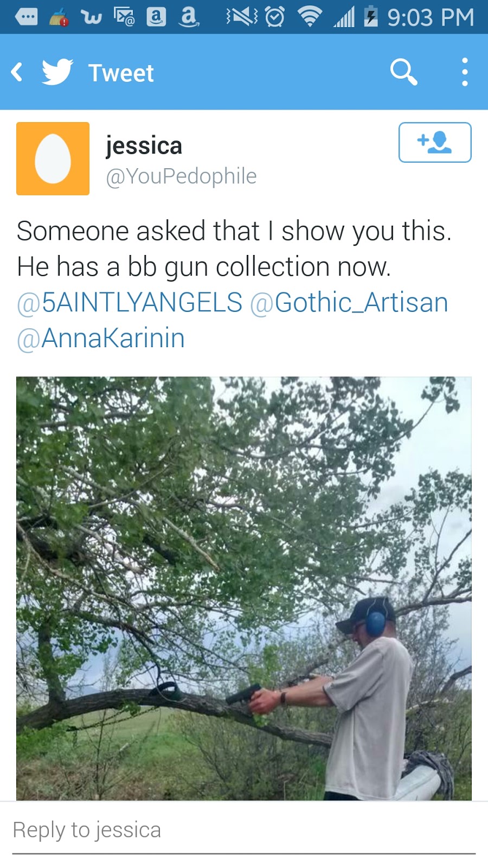
Task: Open jessica's egg profile avatar
Action: (53, 158)
